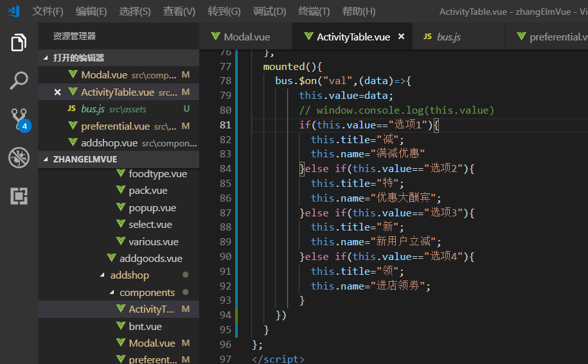
Task: Open pack.vue in file tree
Action: (x=118, y=190)
